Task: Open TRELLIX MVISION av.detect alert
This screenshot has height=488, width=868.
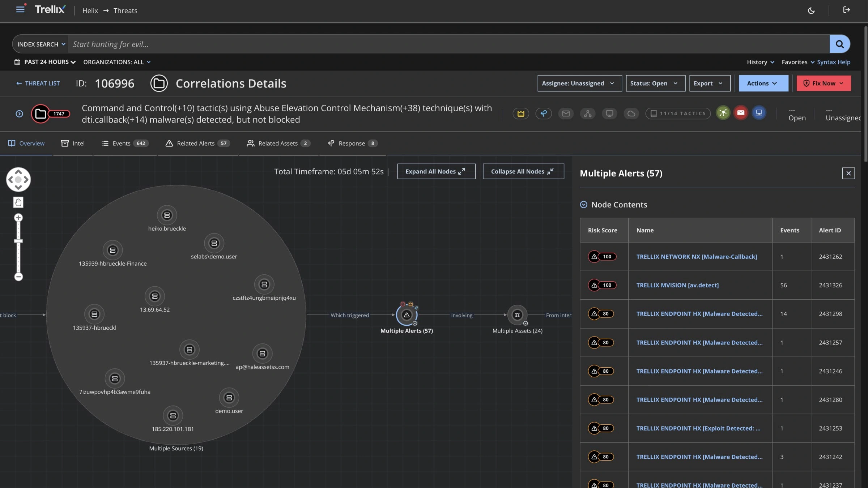Action: 677,285
